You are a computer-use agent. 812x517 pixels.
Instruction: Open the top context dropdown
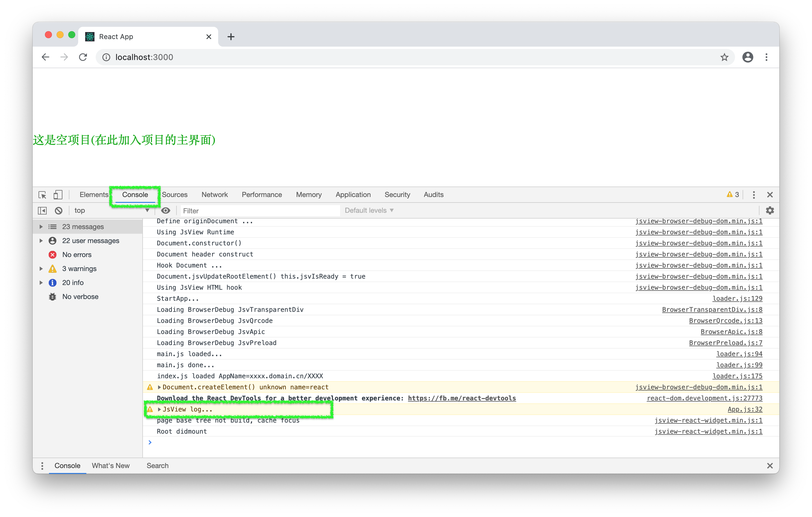pos(111,211)
